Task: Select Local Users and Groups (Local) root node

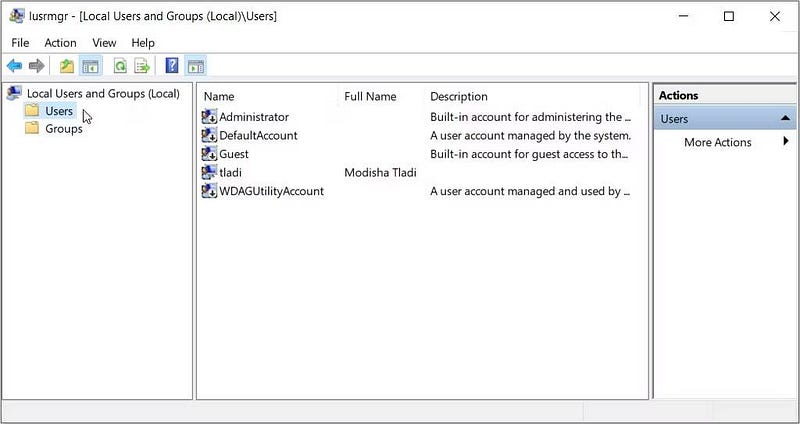Action: tap(103, 93)
